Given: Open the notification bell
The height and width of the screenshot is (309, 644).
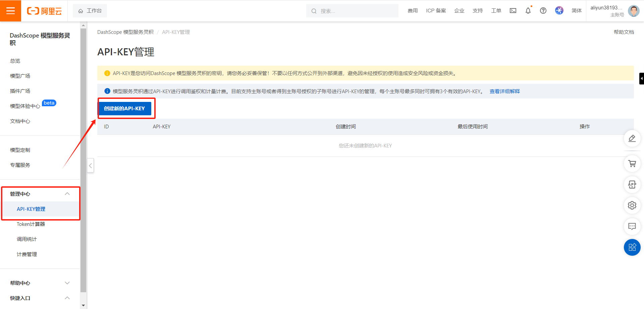Looking at the screenshot, I should point(528,11).
